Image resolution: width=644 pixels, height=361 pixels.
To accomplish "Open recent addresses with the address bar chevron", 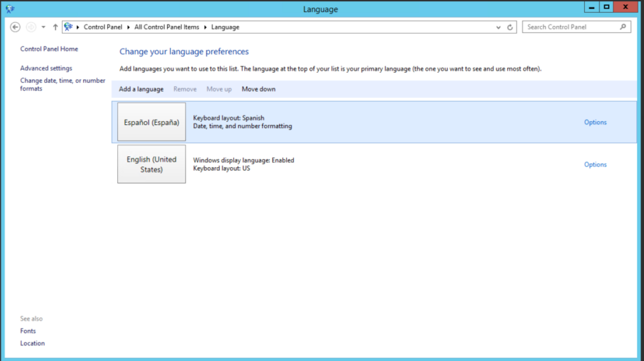I will pos(498,27).
